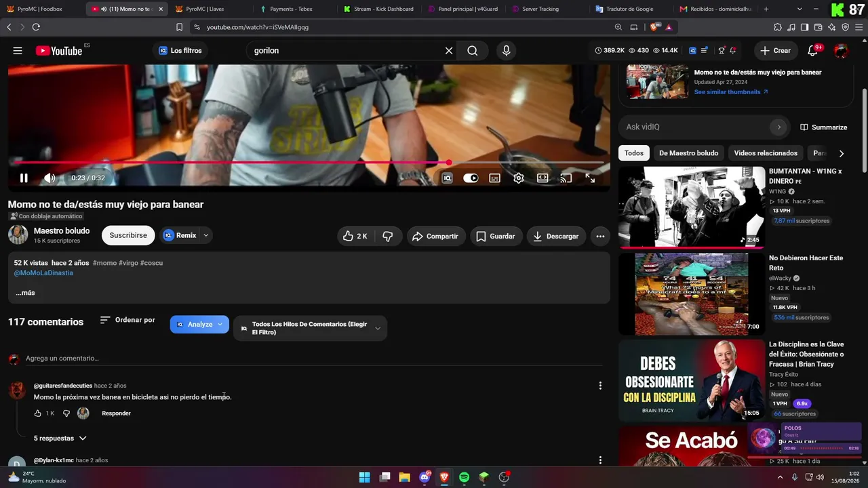Pause the video

click(x=24, y=178)
